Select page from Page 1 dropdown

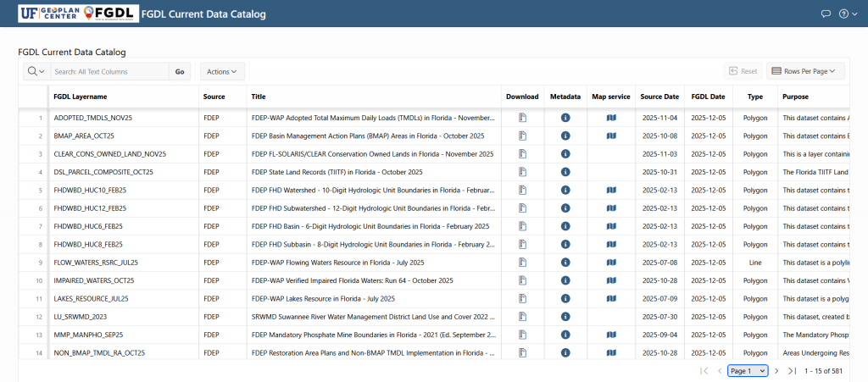[x=748, y=371]
